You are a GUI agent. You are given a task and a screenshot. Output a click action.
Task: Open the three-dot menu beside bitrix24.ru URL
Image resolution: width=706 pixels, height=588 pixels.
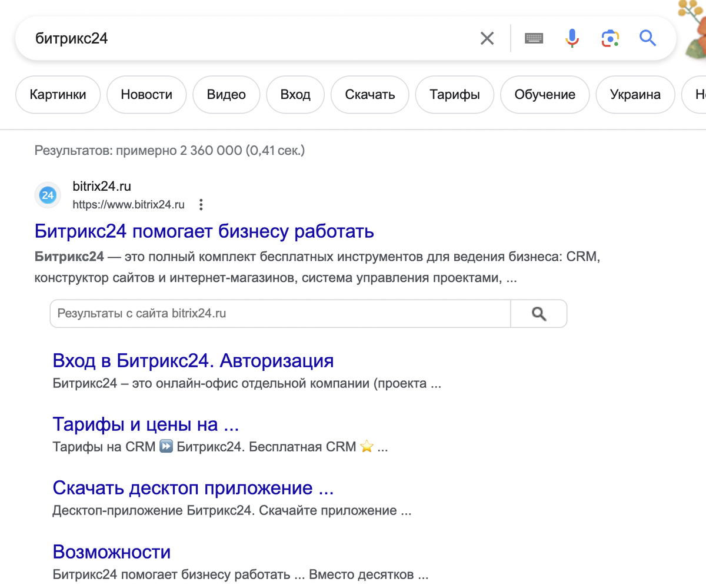click(201, 205)
